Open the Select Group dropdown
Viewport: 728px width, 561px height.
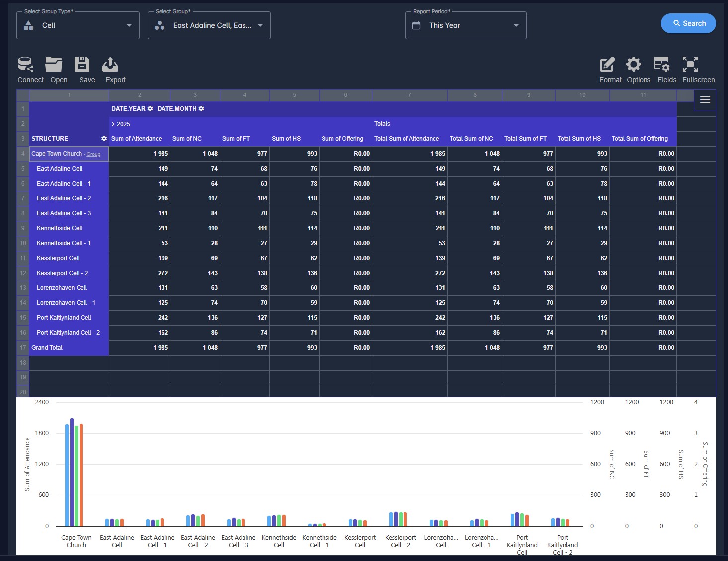[x=209, y=25]
